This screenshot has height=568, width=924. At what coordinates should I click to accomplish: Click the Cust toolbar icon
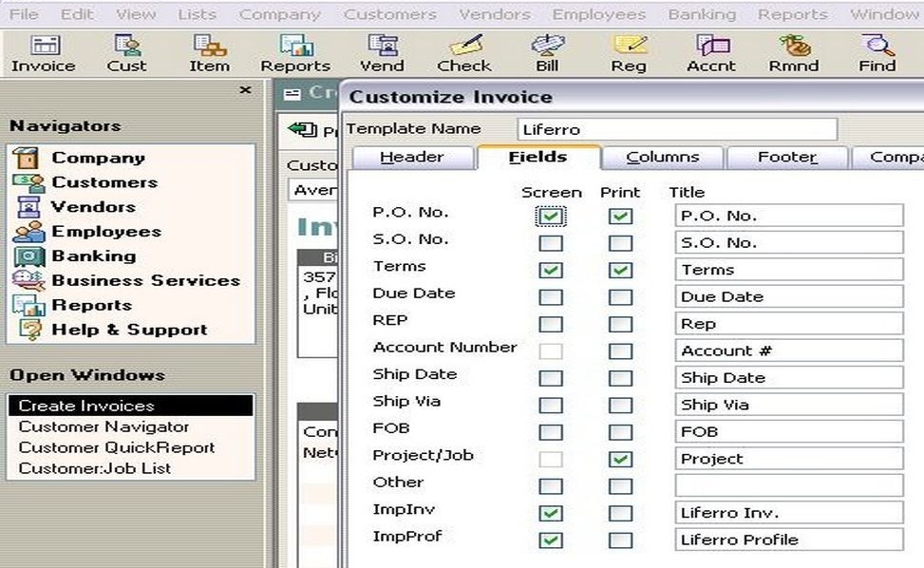point(124,50)
